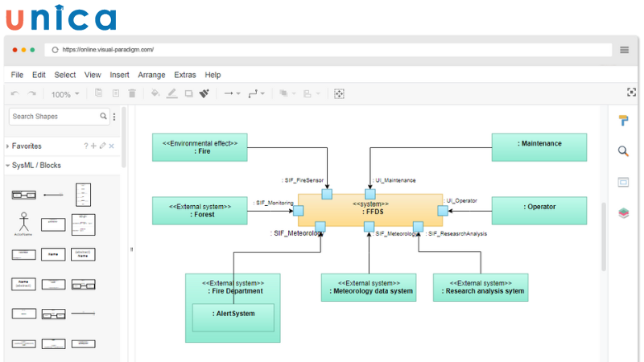644x362 pixels.
Task: Click the Undo arrow icon
Action: (15, 94)
